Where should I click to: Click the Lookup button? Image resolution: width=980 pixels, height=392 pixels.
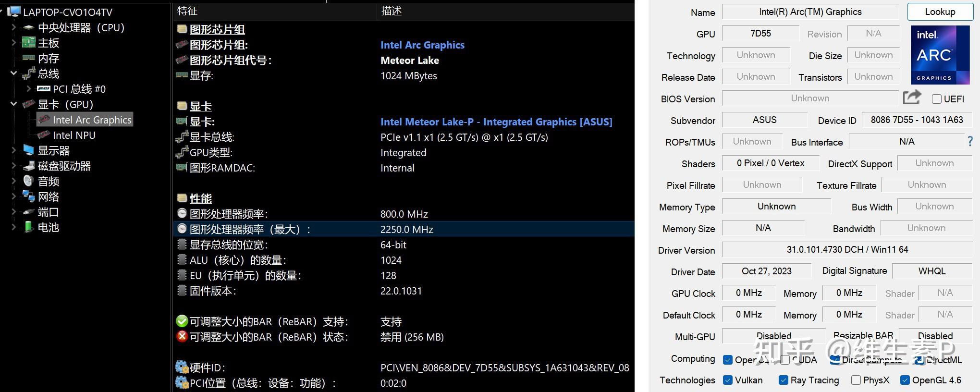coord(940,12)
